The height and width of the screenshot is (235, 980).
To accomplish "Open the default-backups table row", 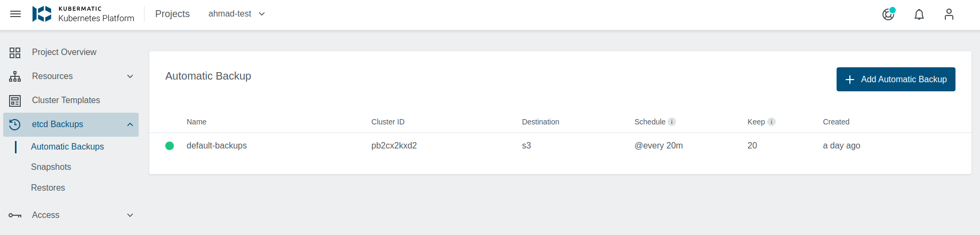I will (216, 146).
